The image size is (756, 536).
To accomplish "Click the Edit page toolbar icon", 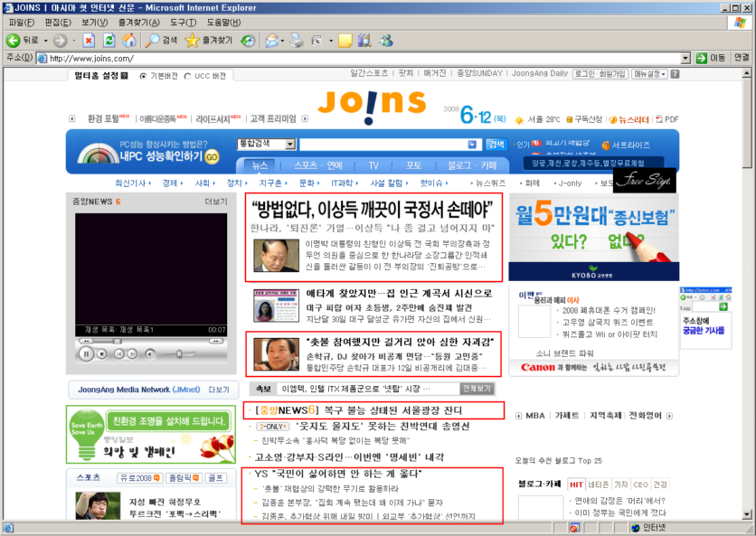I will pos(317,41).
